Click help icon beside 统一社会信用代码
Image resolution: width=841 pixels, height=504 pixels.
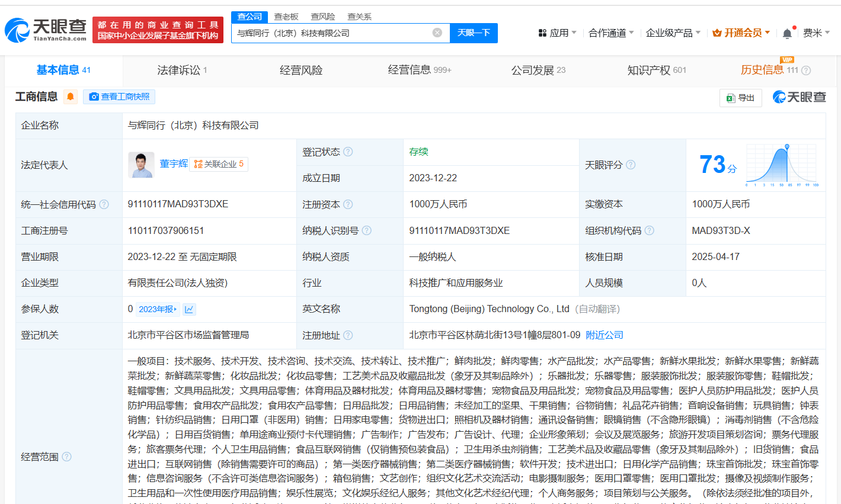pos(104,204)
